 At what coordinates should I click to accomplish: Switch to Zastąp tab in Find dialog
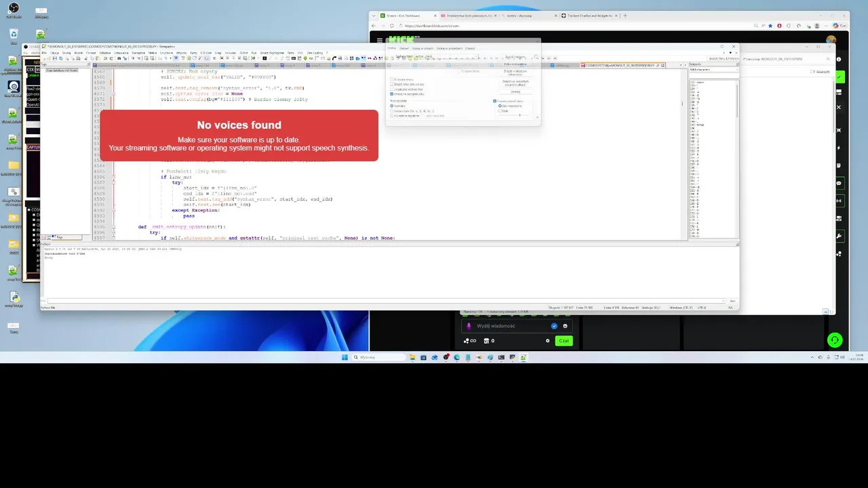[x=404, y=48]
